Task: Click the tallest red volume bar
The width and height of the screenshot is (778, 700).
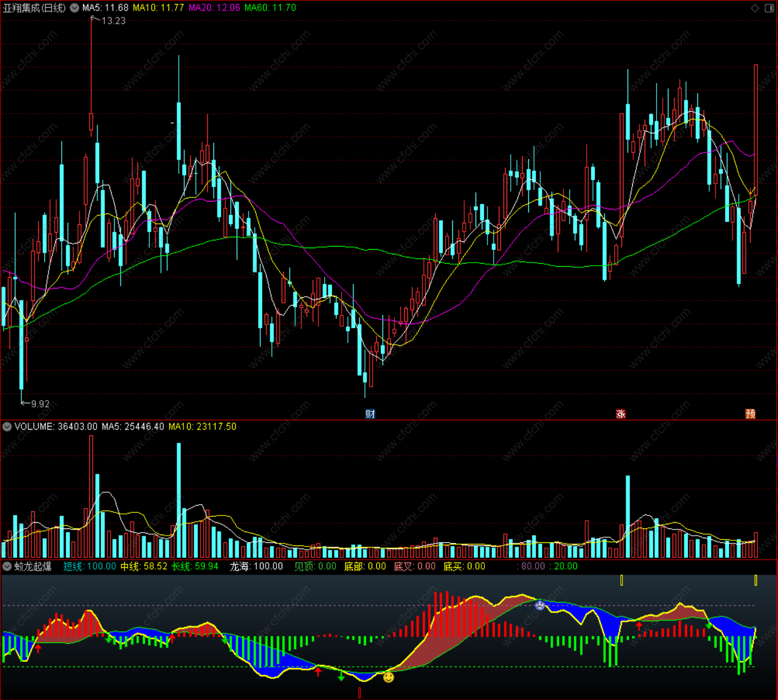Action: click(x=91, y=496)
